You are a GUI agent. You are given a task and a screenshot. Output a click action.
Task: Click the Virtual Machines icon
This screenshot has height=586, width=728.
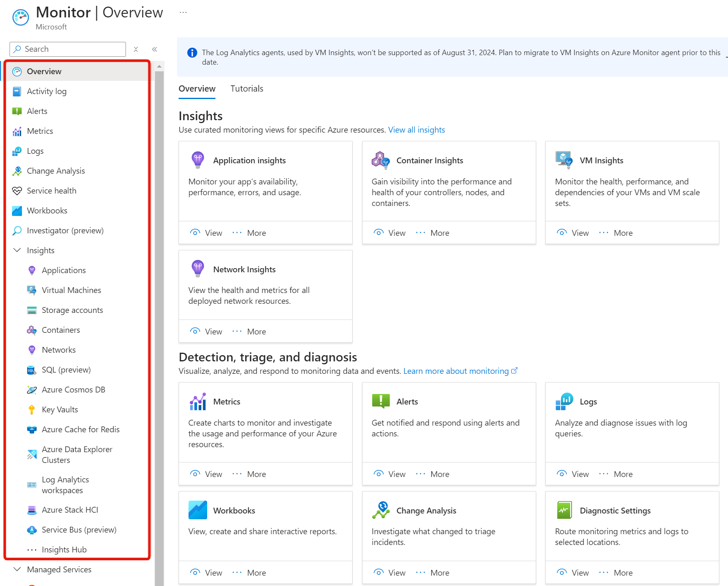click(32, 290)
